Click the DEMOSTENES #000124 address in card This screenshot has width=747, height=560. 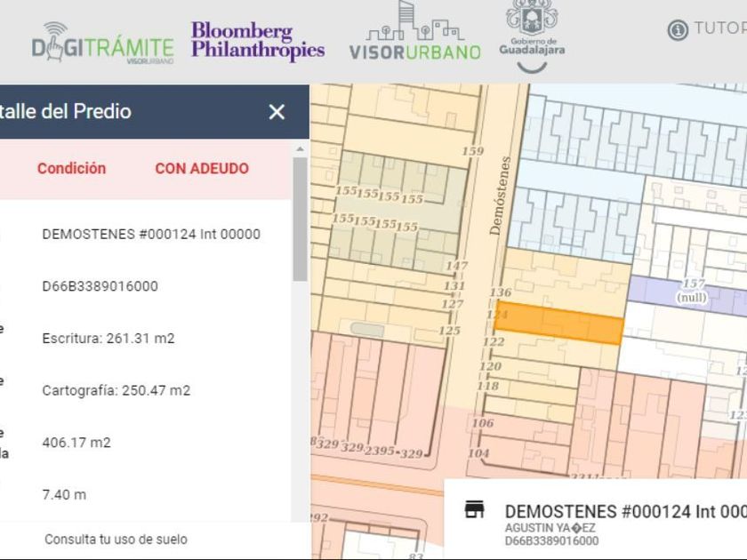(x=625, y=512)
